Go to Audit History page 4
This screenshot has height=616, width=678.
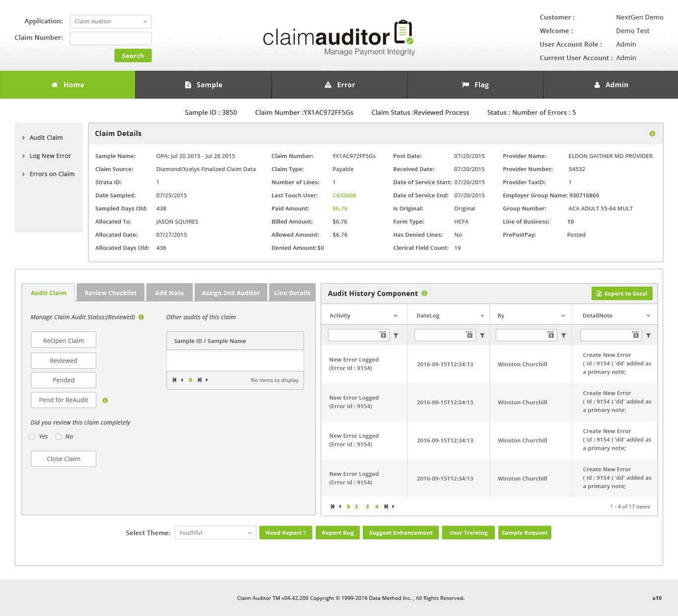(377, 506)
